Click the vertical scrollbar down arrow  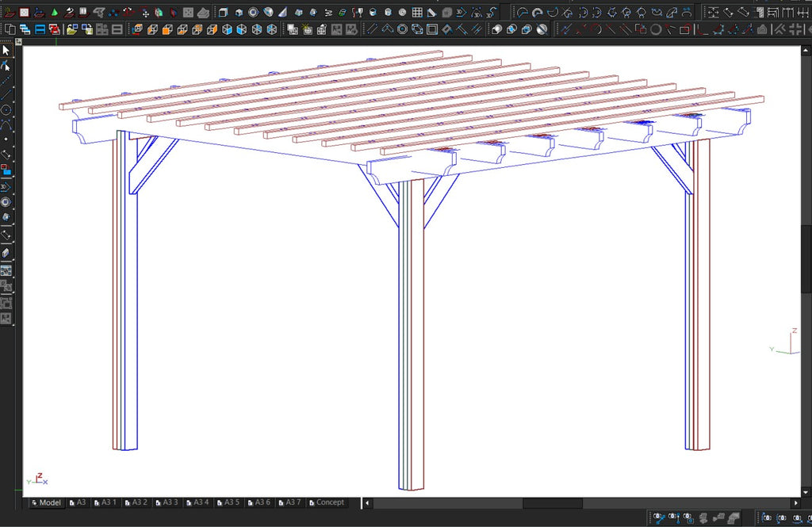[806, 492]
